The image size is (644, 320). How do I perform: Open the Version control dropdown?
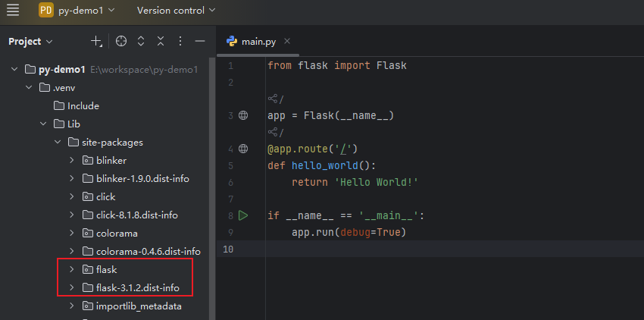(176, 11)
